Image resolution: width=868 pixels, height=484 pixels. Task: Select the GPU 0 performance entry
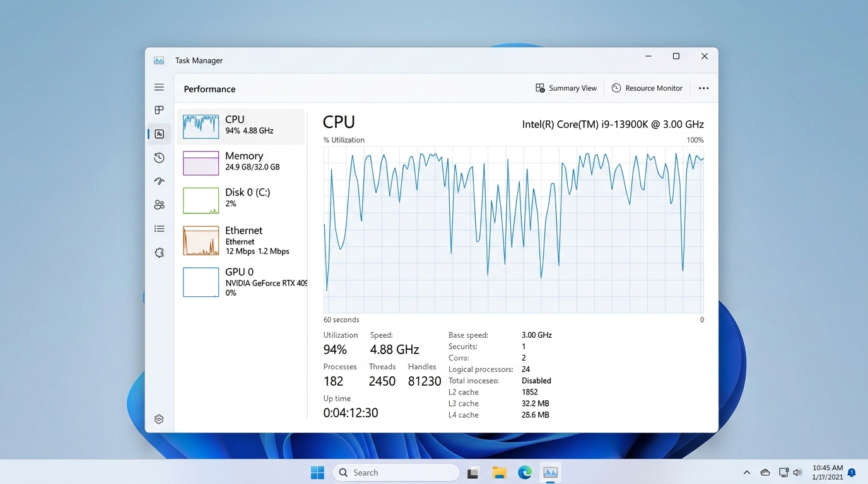241,282
